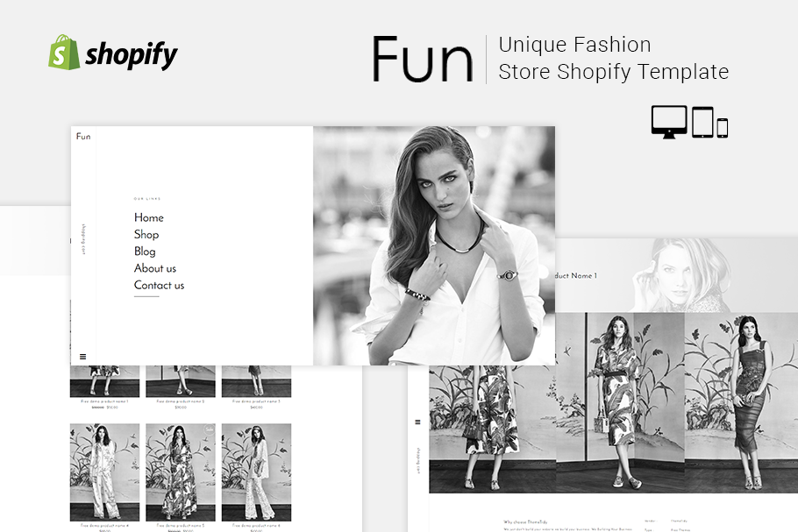Select Shop in the links menu
The height and width of the screenshot is (532, 798).
(146, 235)
